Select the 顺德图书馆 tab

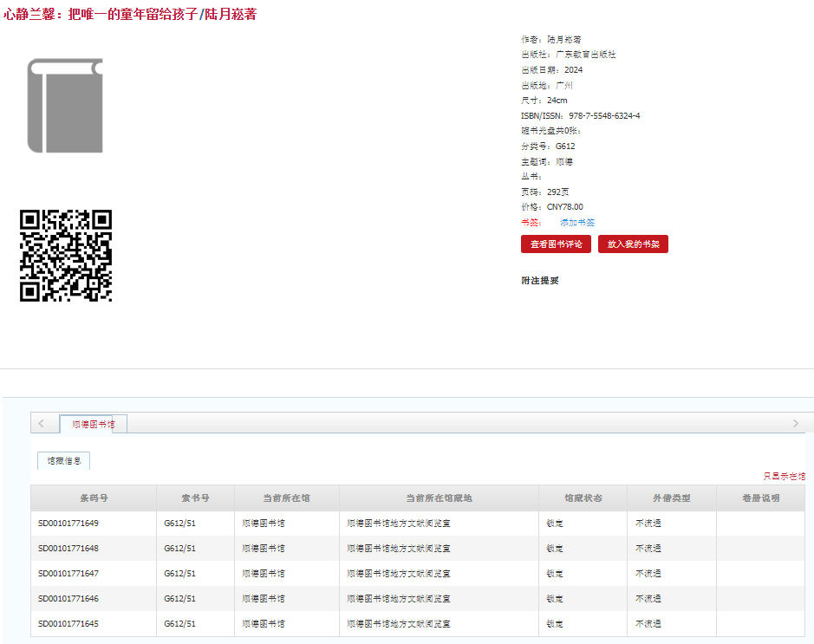click(x=93, y=424)
